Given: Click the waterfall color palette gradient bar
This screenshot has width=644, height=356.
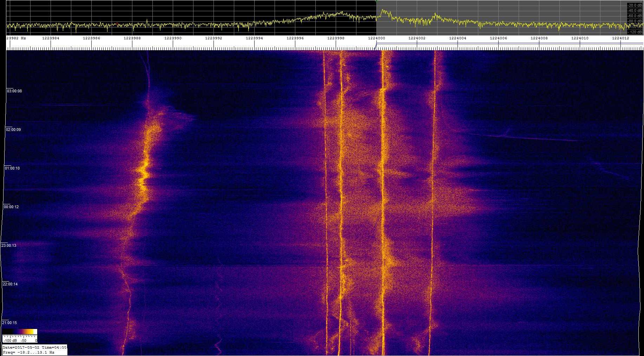Looking at the screenshot, I should point(20,332).
